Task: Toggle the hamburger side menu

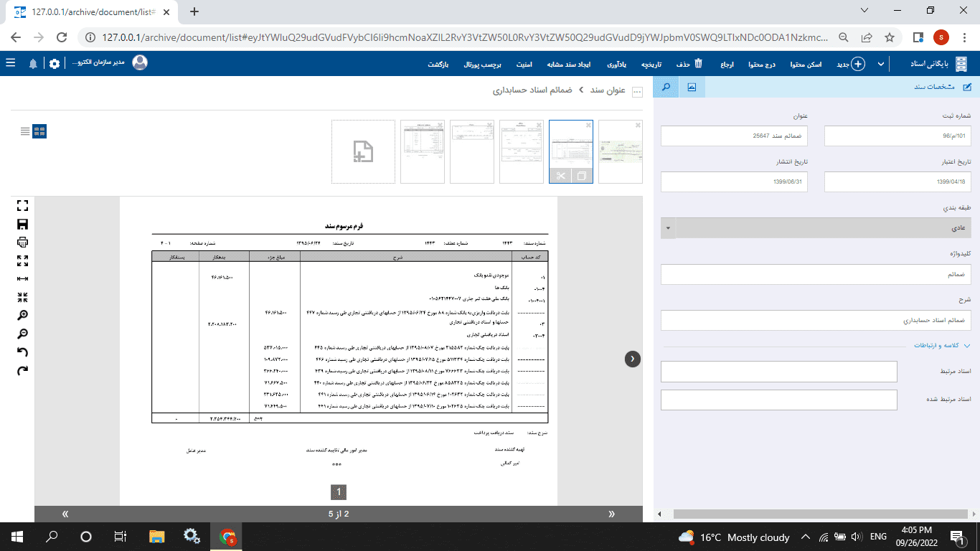Action: click(11, 63)
